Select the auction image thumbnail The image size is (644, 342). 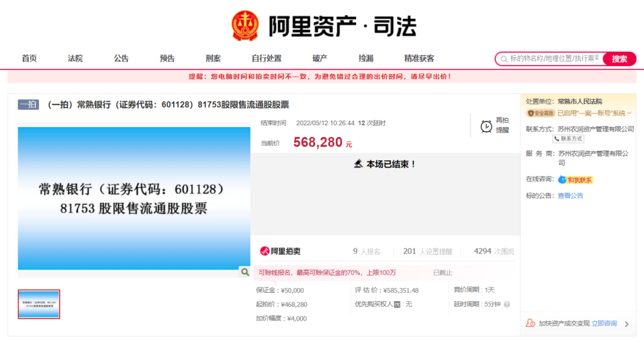pos(39,304)
